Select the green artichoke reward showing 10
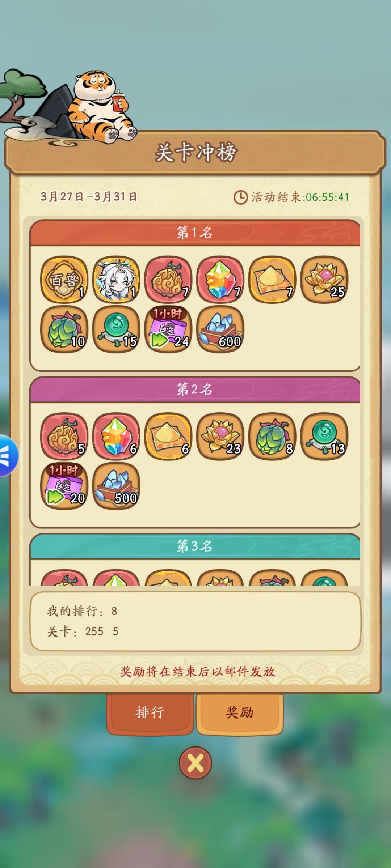The image size is (391, 868). click(x=64, y=329)
